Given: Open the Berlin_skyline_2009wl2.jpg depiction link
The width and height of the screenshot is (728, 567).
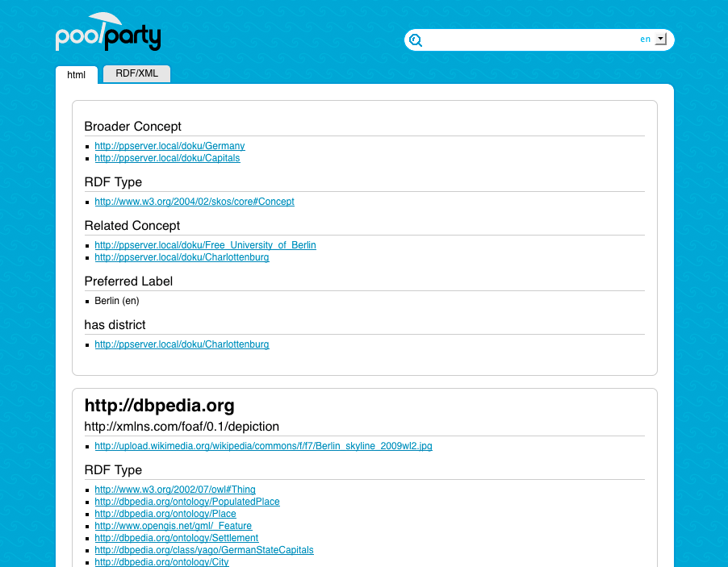Looking at the screenshot, I should tap(263, 446).
